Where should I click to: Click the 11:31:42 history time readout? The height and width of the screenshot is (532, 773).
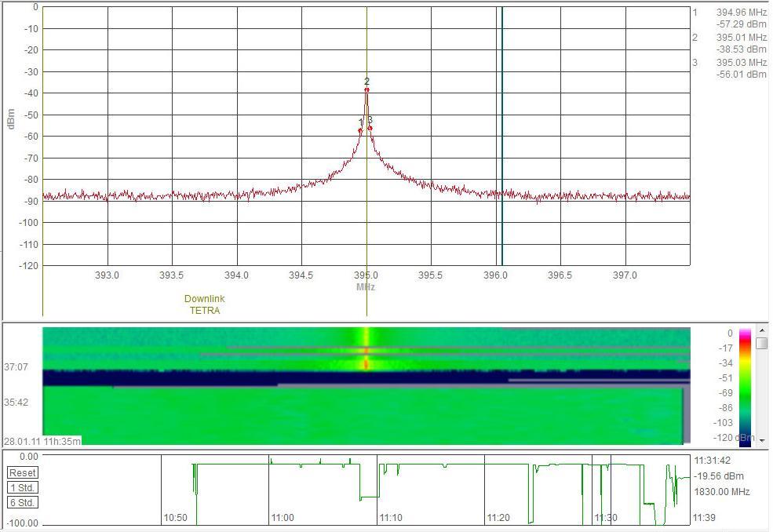[x=713, y=461]
